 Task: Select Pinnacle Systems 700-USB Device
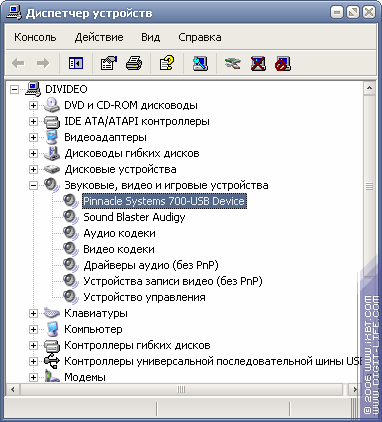point(164,201)
